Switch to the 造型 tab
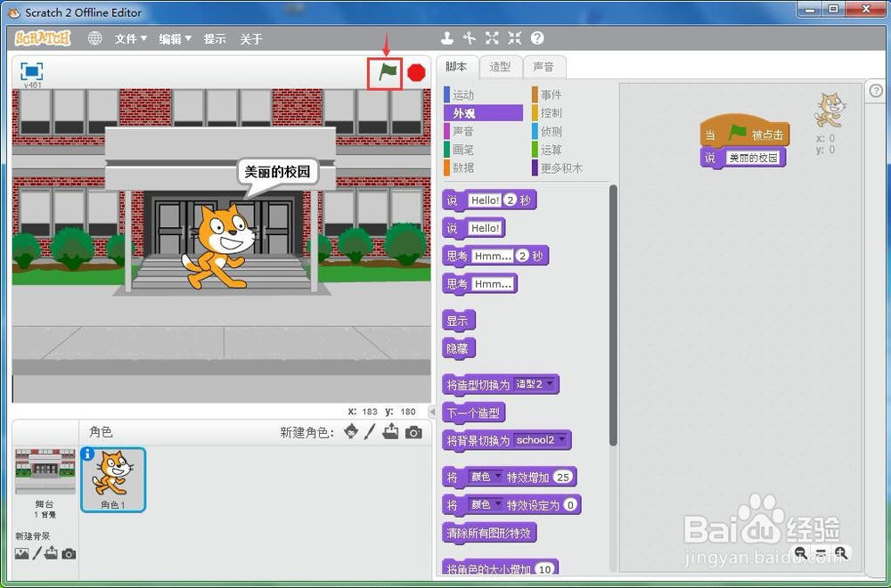 point(500,67)
